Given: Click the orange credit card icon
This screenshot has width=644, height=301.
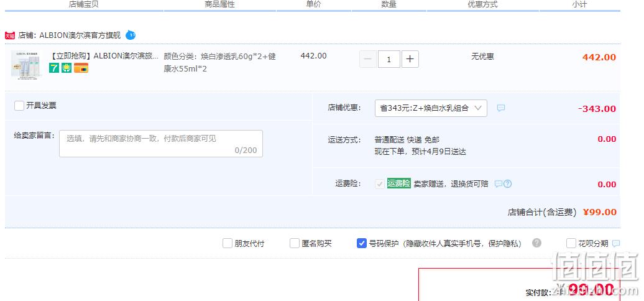Looking at the screenshot, I should pos(81,68).
